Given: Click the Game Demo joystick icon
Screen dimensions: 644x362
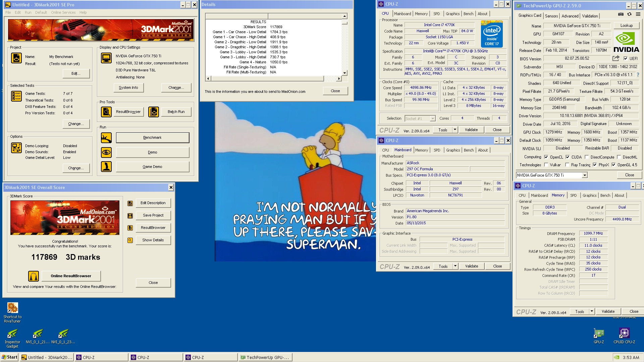Looking at the screenshot, I should [x=106, y=167].
